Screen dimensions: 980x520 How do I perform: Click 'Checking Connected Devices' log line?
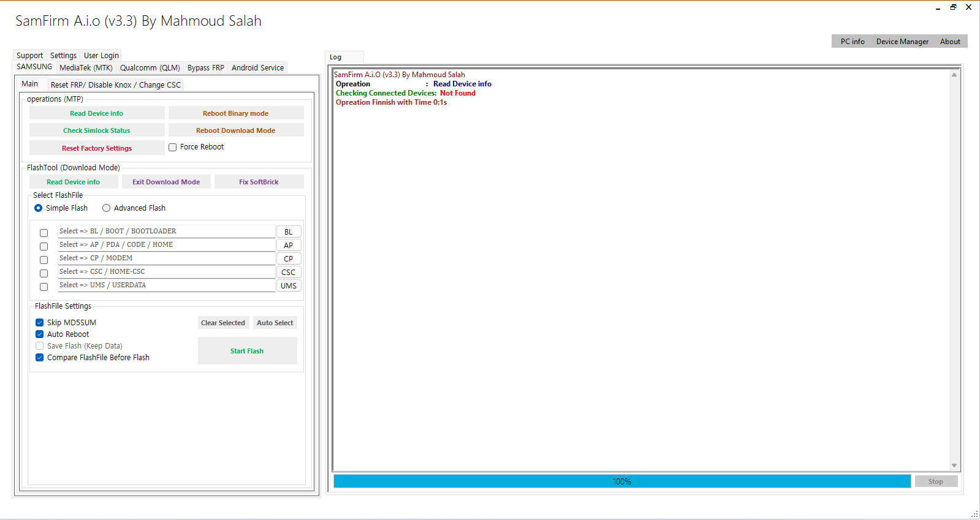(x=406, y=93)
